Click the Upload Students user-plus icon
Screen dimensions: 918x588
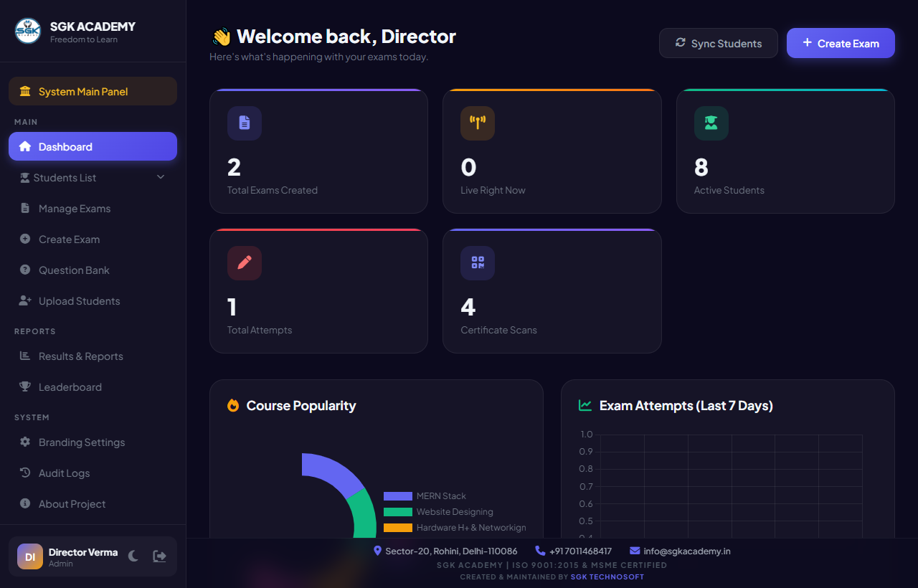point(25,301)
